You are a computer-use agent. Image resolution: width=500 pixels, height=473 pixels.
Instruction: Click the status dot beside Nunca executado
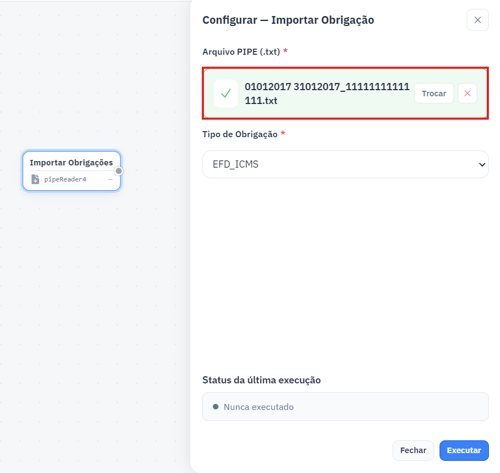(x=215, y=407)
